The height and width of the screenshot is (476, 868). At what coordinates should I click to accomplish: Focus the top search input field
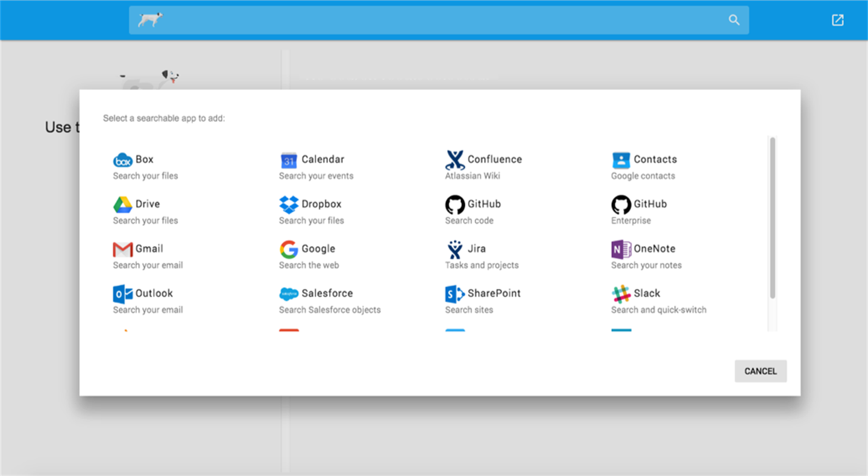tap(439, 20)
